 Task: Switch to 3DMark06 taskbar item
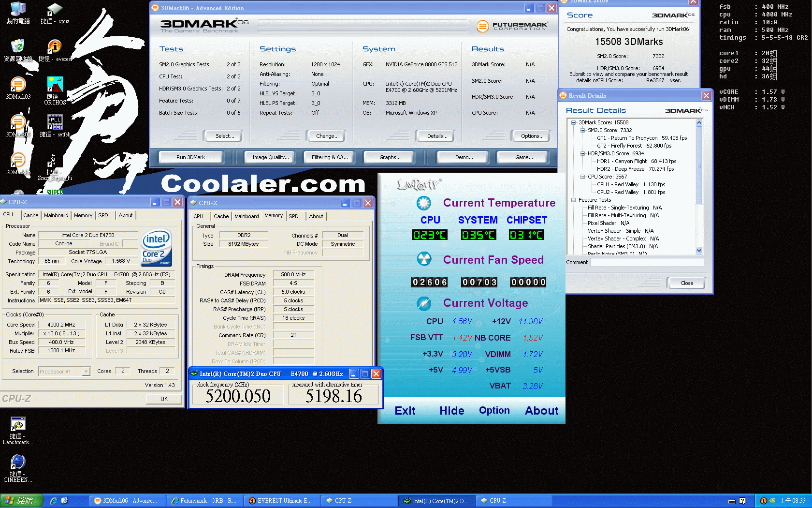point(127,501)
